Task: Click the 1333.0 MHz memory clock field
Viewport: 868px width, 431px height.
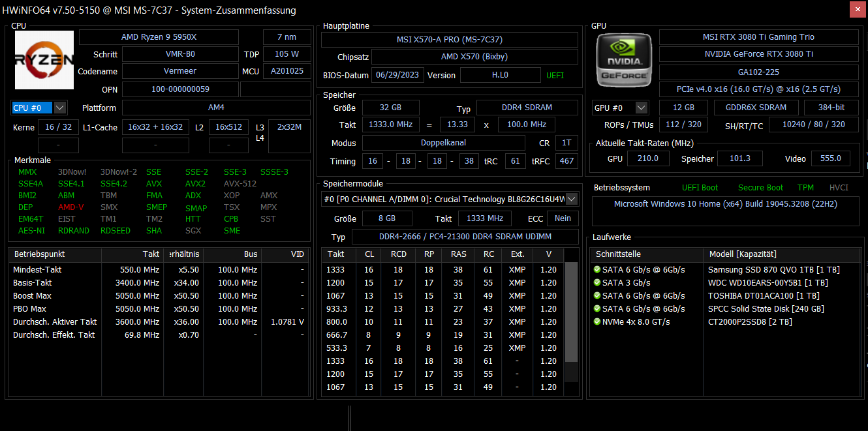Action: click(391, 125)
